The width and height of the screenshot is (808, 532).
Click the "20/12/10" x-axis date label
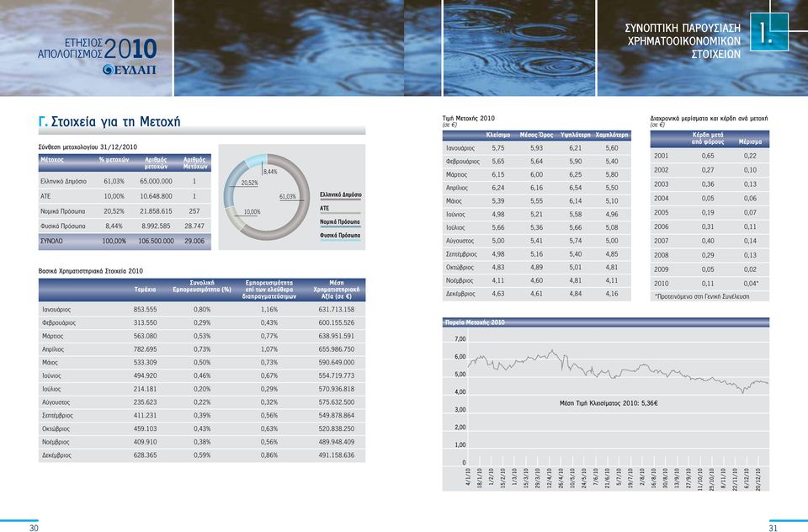(x=758, y=479)
